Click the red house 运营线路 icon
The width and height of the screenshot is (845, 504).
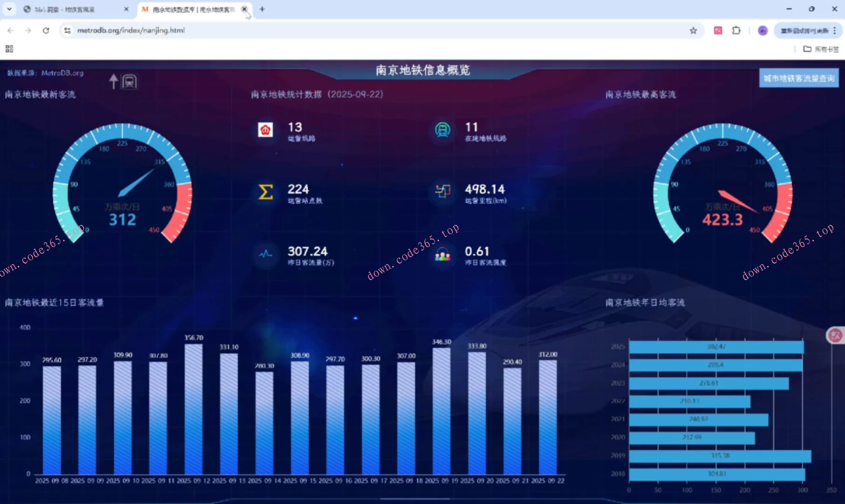[x=265, y=130]
